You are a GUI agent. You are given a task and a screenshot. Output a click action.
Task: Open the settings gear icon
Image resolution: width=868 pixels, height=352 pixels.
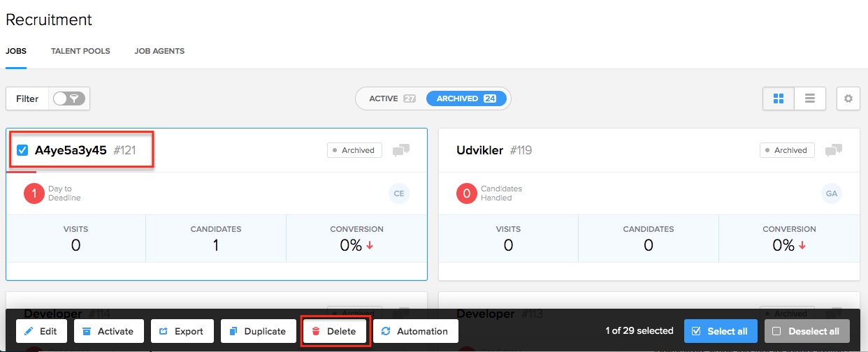click(x=848, y=98)
